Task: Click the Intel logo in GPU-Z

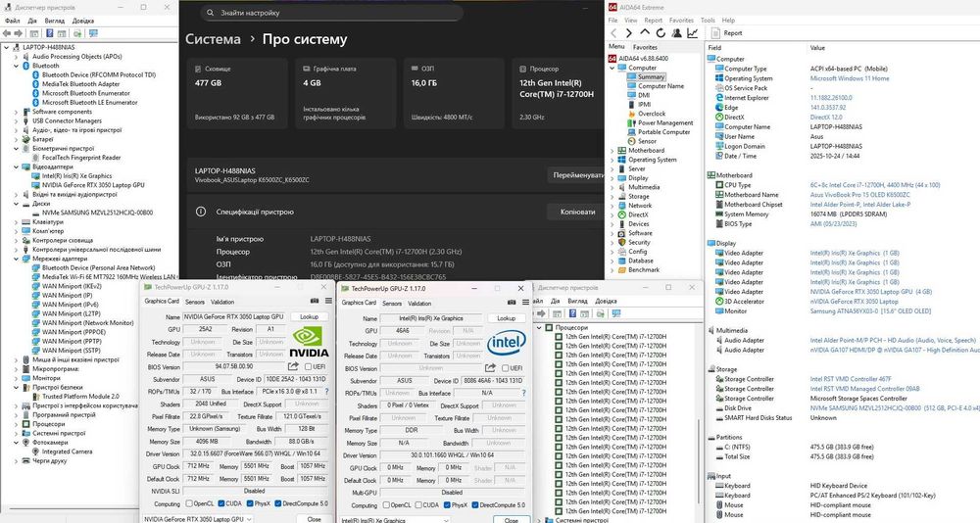Action: tap(507, 343)
